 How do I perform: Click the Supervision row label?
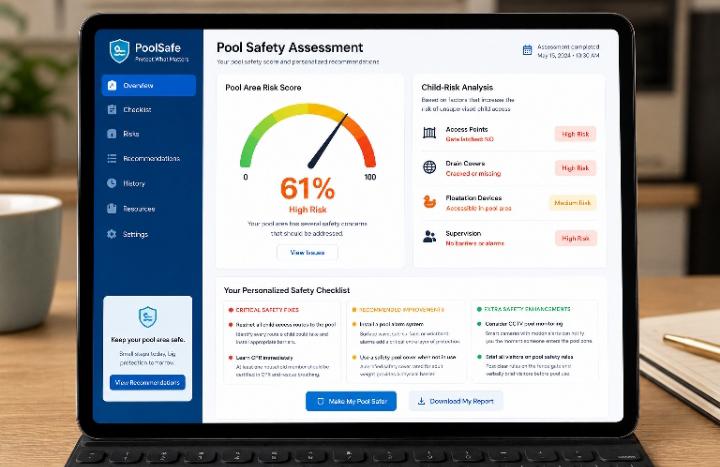point(463,233)
